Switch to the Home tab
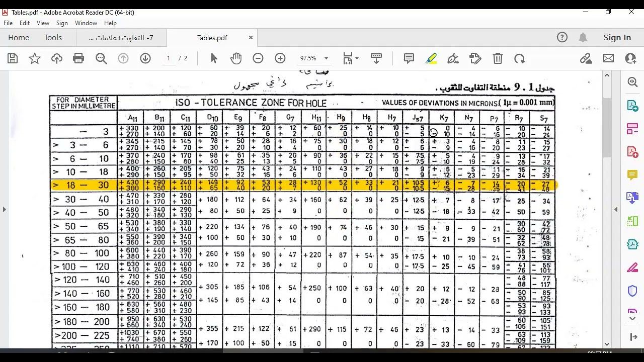 tap(19, 38)
